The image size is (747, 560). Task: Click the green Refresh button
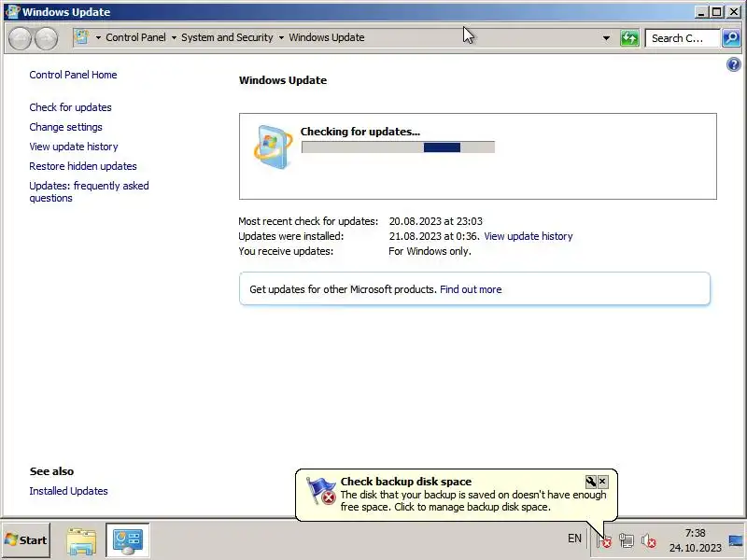tap(629, 37)
